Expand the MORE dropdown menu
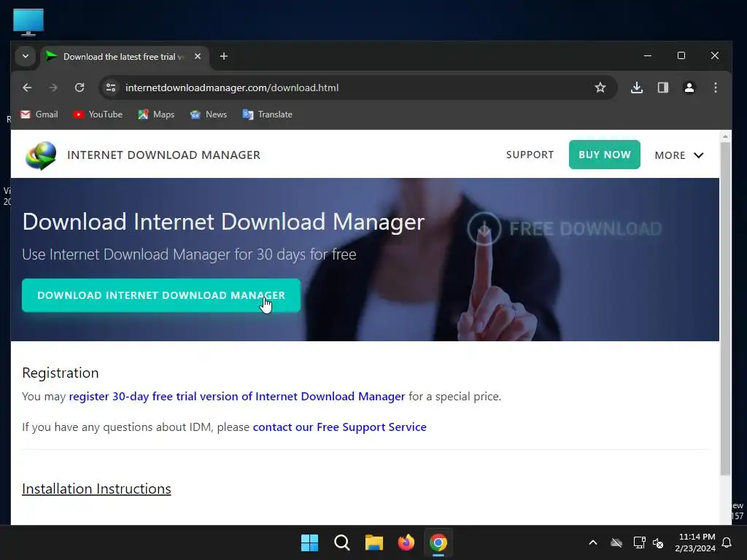The image size is (747, 560). (679, 155)
